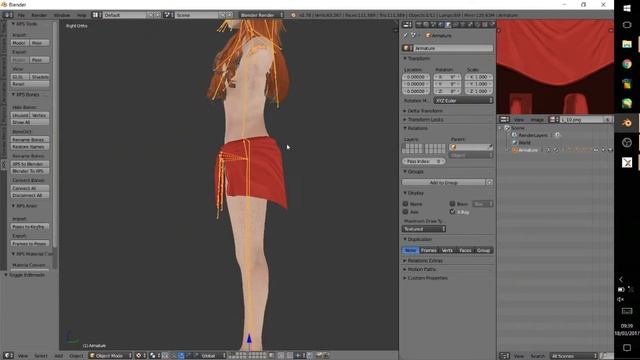
Task: Click the Show All bones button
Action: pos(30,122)
